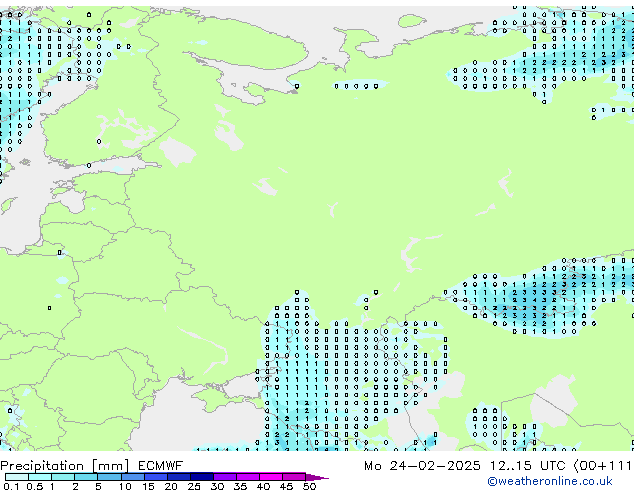Pick legend swatch between 15 and 20
Image resolution: width=634 pixels, height=490 pixels.
156,477
